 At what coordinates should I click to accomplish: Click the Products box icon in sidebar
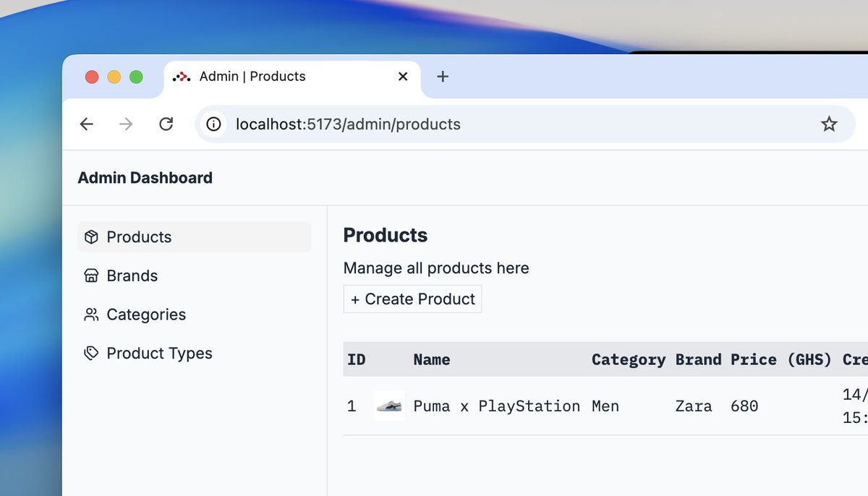point(91,237)
